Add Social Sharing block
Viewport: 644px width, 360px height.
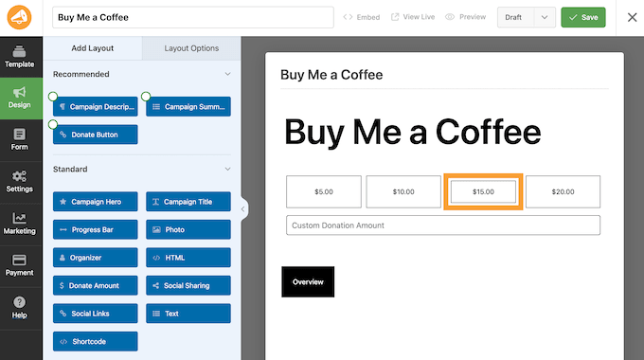(188, 285)
